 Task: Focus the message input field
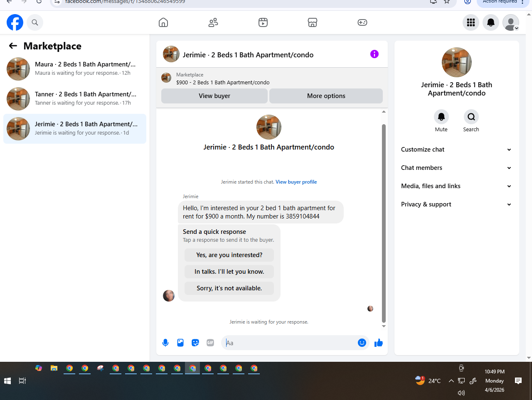290,343
